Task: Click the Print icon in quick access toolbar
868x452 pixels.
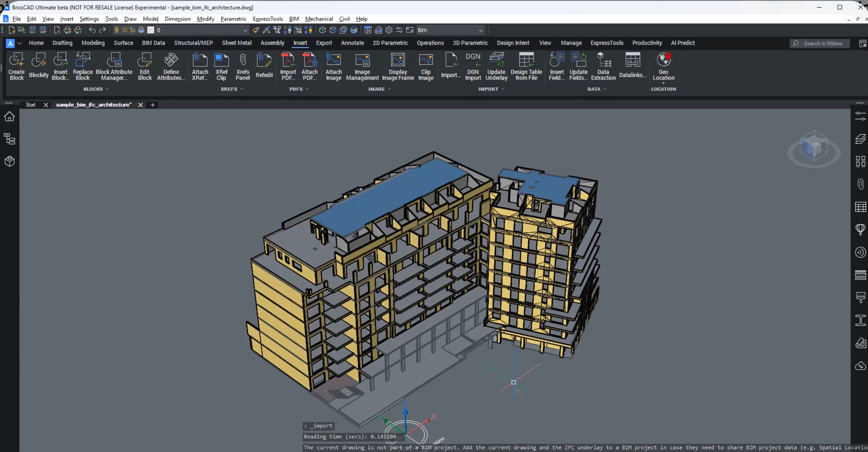Action: (x=141, y=30)
